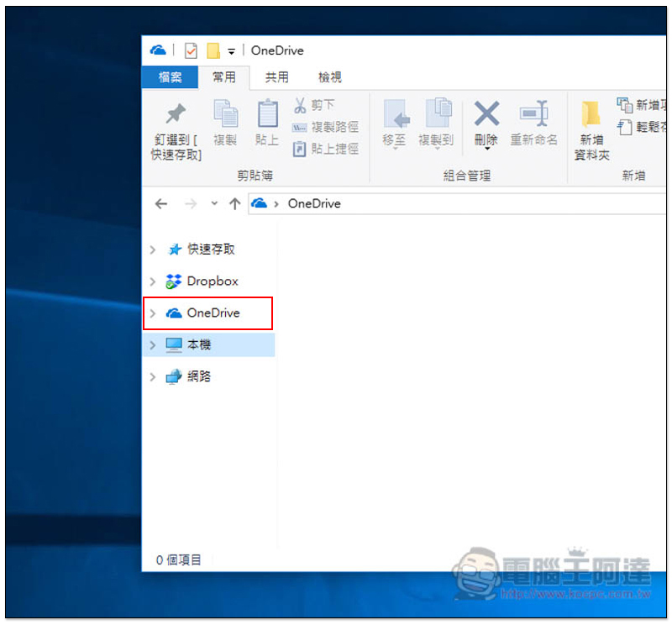Image resolution: width=672 pixels, height=625 pixels.
Task: Click the OneDrive icon in address bar
Action: [259, 202]
